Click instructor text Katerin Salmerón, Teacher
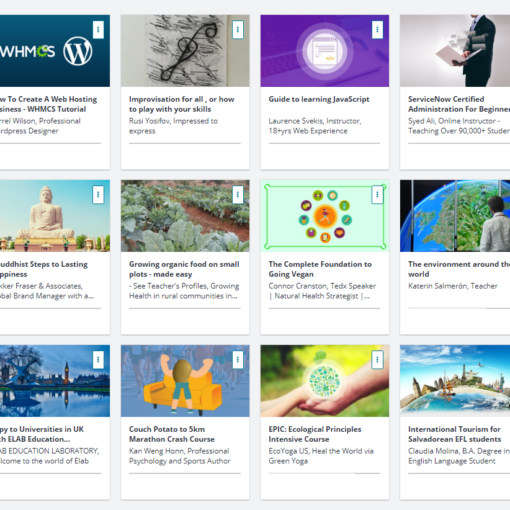 point(453,286)
